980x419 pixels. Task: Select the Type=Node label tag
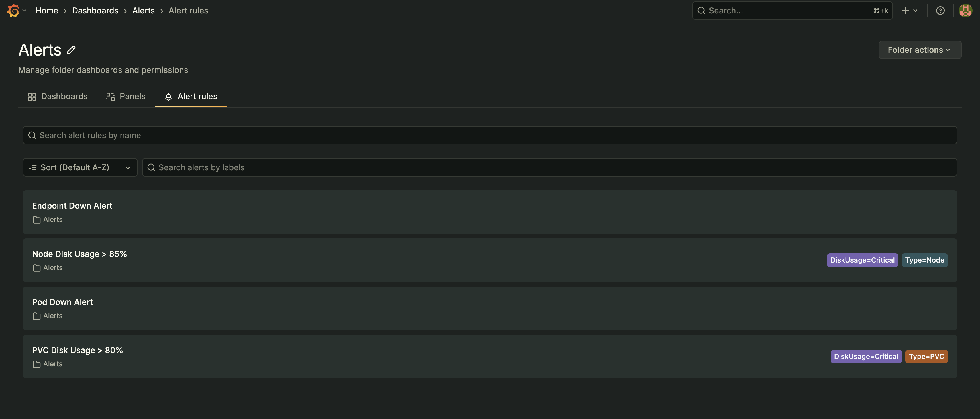click(x=924, y=260)
